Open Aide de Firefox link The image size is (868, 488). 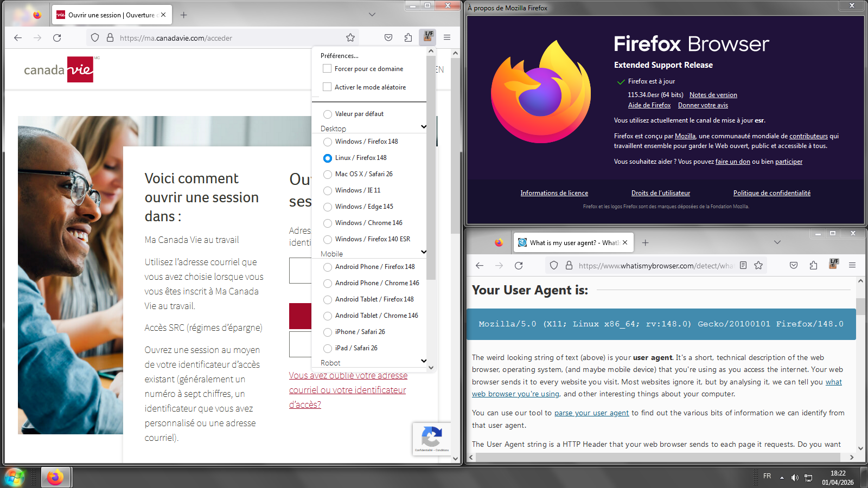pos(649,105)
